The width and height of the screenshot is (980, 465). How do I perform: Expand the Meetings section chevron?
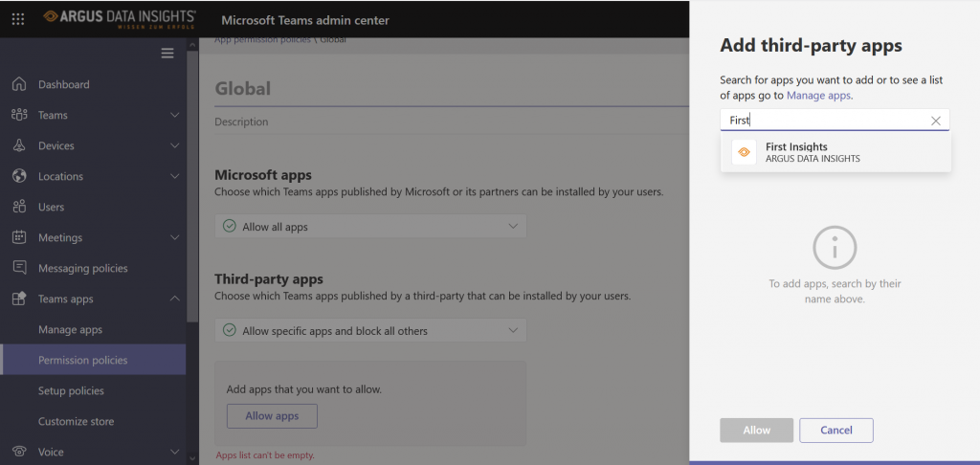pyautogui.click(x=175, y=237)
